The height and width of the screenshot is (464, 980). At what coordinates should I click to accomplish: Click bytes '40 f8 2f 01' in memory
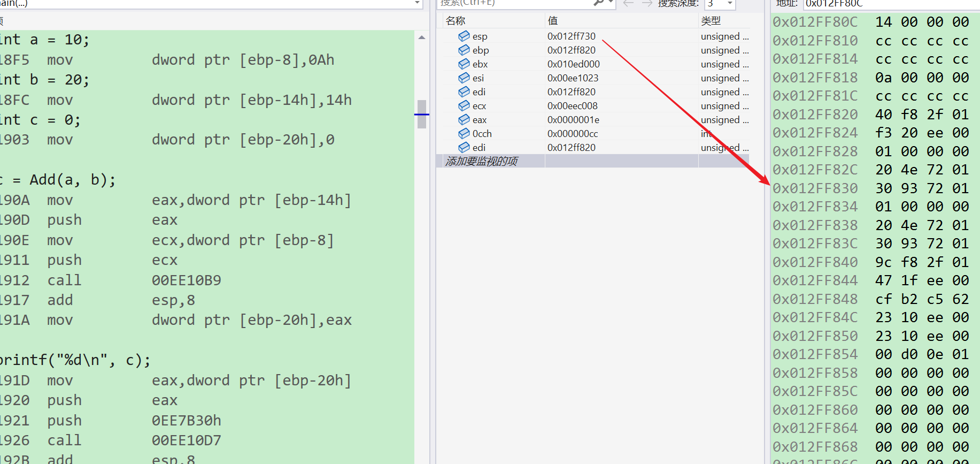(922, 115)
